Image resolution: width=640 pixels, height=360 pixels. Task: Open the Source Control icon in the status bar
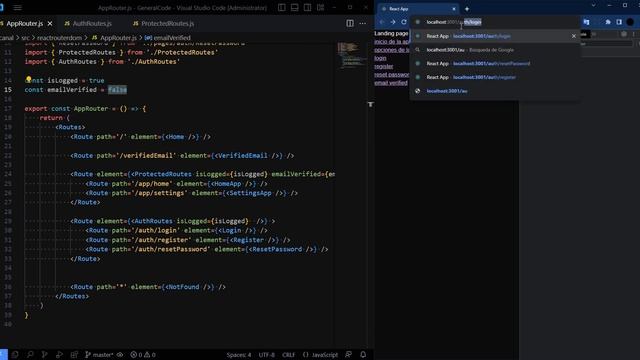[x=44, y=355]
